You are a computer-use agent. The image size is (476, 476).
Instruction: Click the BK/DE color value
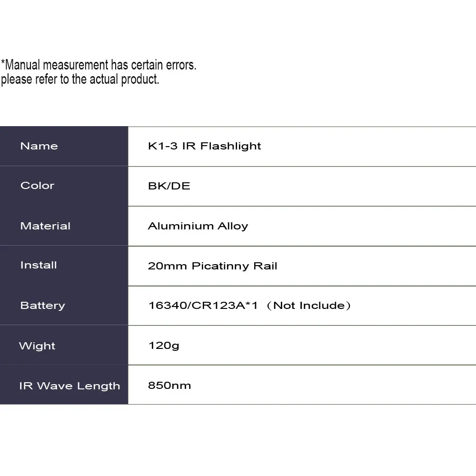[x=169, y=186]
